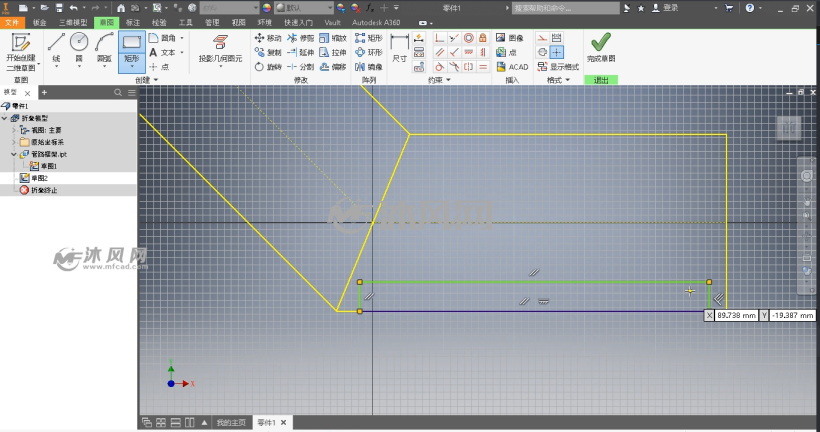Select the Scale (缩放) tool
Image resolution: width=820 pixels, height=432 pixels.
coord(333,38)
